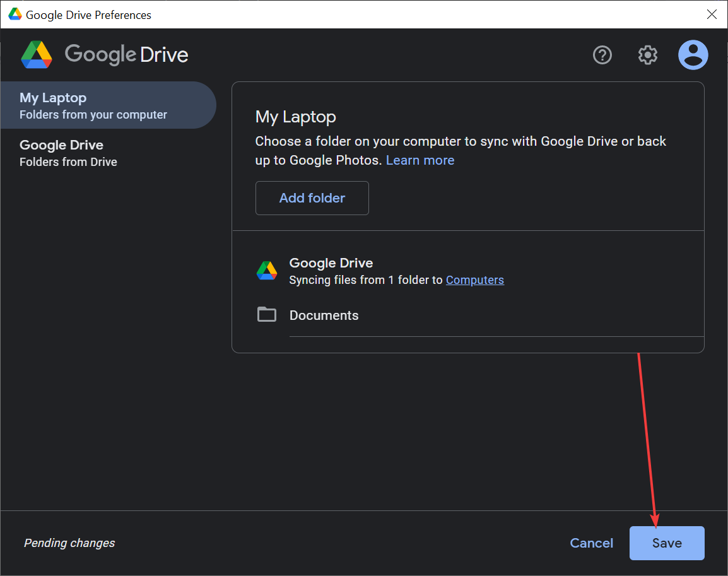728x576 pixels.
Task: Click the Cancel button
Action: tap(591, 543)
